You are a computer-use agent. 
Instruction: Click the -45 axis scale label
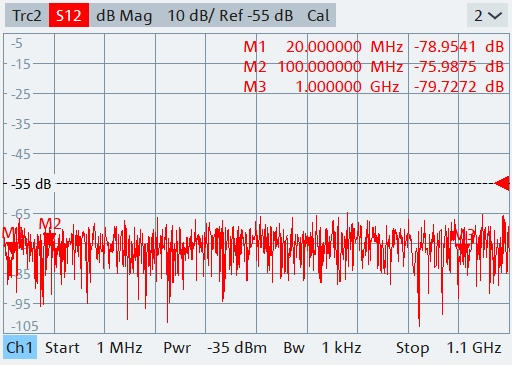click(21, 154)
